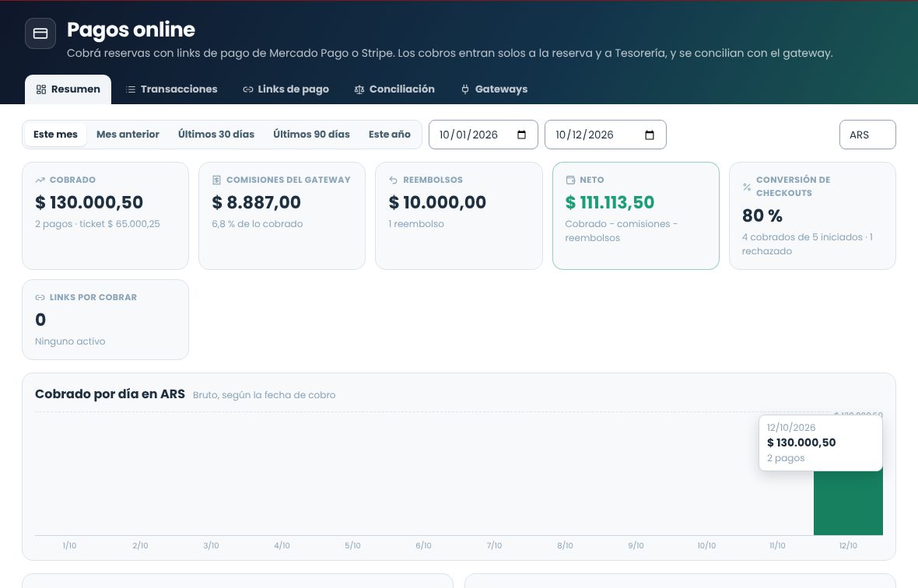This screenshot has height=588, width=918.
Task: Switch to the Transacciones tab
Action: click(171, 89)
